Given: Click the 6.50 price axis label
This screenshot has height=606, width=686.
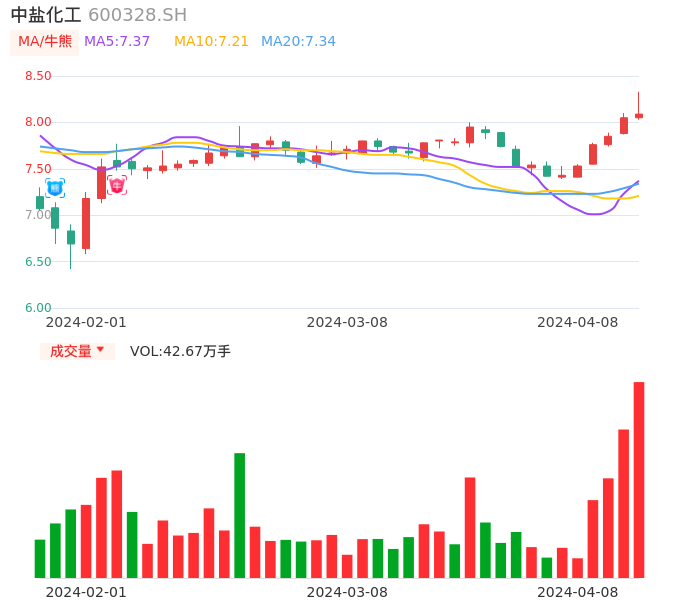Looking at the screenshot, I should coord(38,262).
